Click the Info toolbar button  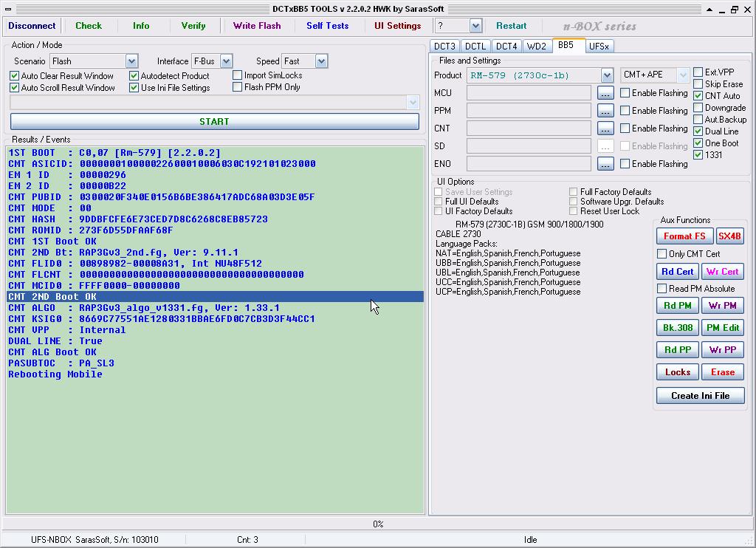tap(141, 26)
